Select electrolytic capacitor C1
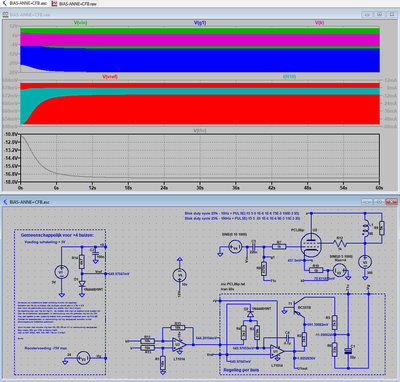The image size is (400, 382). pos(348,351)
